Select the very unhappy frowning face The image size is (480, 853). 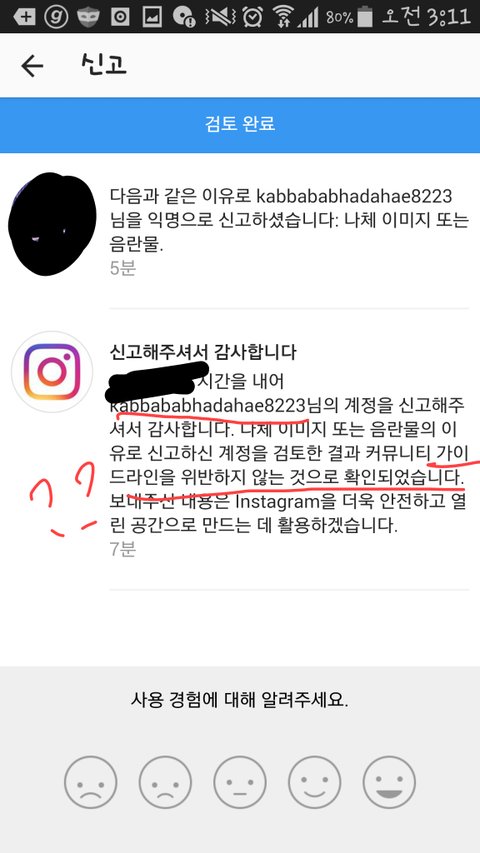tap(90, 782)
